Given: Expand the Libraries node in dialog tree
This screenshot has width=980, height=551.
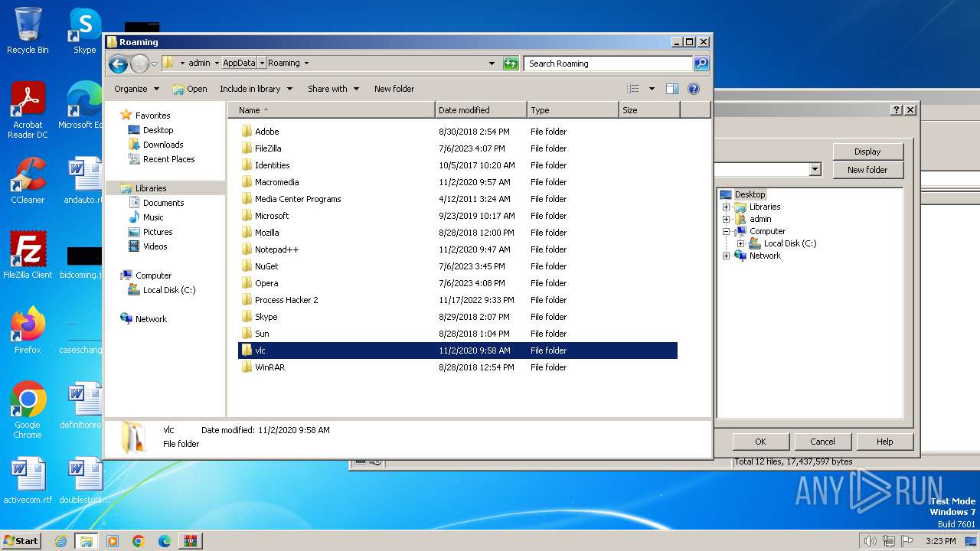Looking at the screenshot, I should [726, 207].
